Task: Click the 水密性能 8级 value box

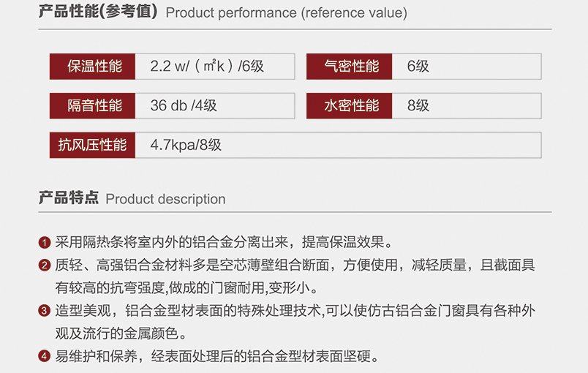Action: (x=467, y=106)
